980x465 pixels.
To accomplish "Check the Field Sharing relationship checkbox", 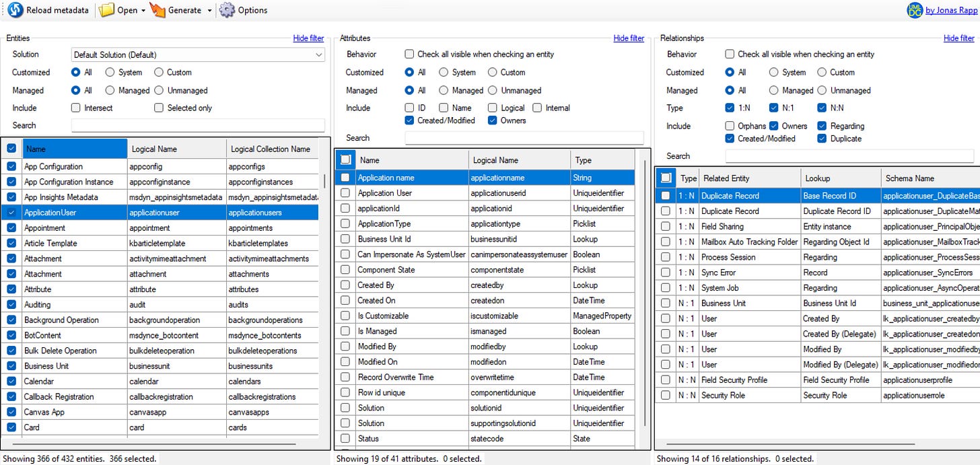I will click(666, 227).
